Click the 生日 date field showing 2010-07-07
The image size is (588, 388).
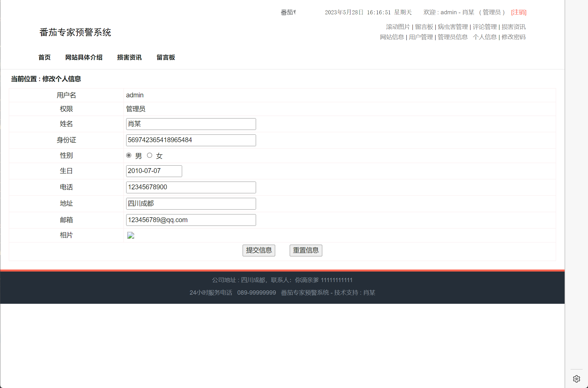tap(154, 171)
